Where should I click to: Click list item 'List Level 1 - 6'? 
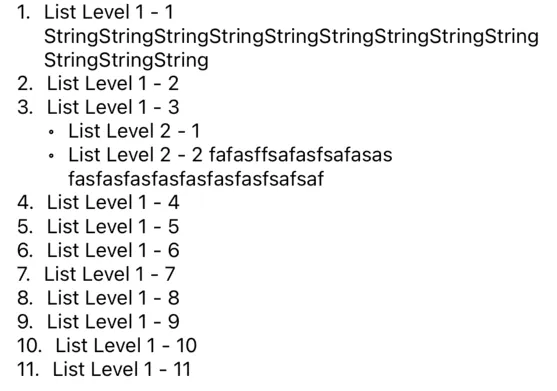[113, 250]
